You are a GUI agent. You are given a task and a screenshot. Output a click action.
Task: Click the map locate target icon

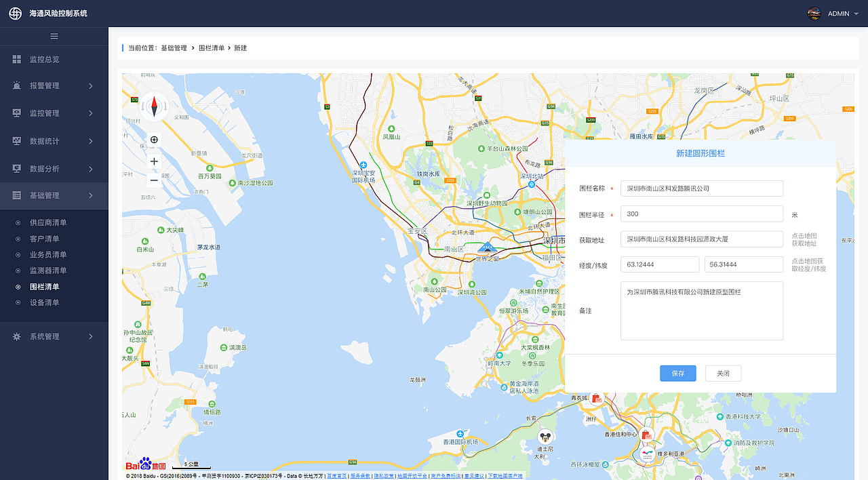(x=154, y=140)
